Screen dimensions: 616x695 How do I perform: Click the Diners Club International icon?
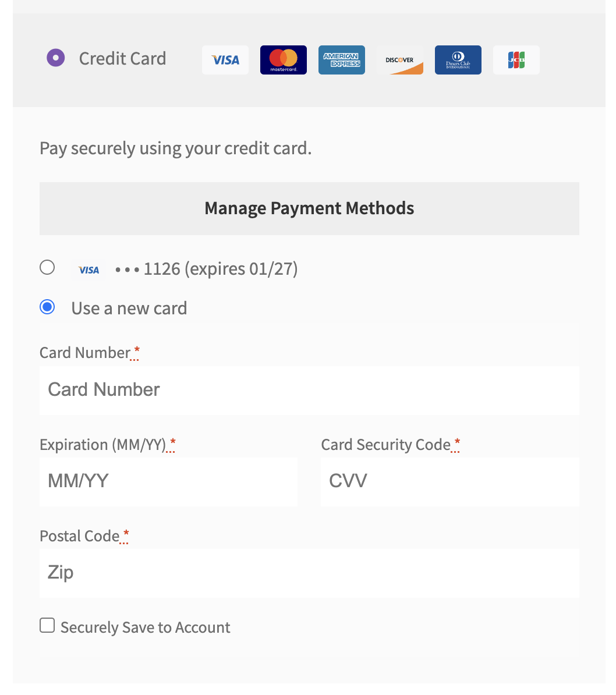(x=458, y=60)
